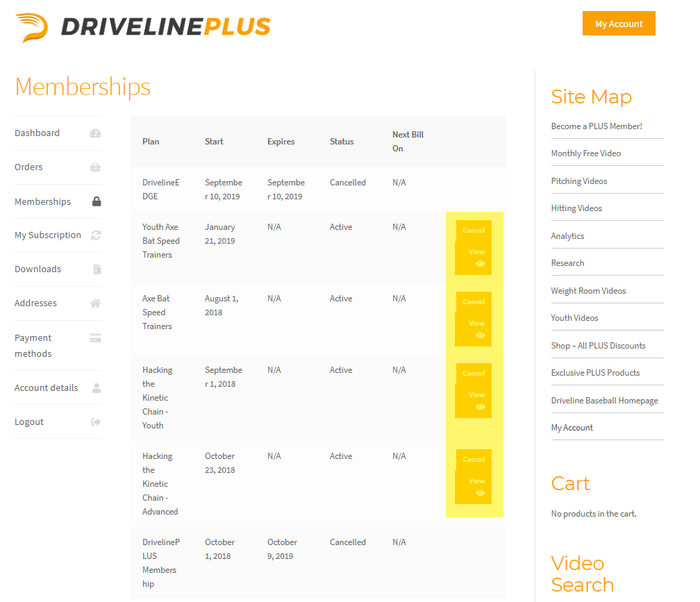Click Become a PLUS Member! link
Screen dimensions: 700x602
click(x=597, y=126)
